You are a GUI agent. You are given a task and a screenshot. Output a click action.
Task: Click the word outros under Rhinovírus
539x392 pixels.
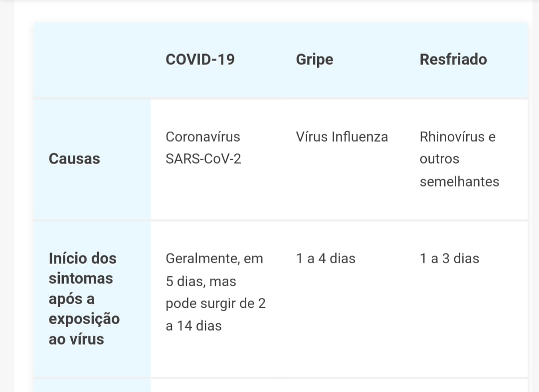click(x=439, y=159)
